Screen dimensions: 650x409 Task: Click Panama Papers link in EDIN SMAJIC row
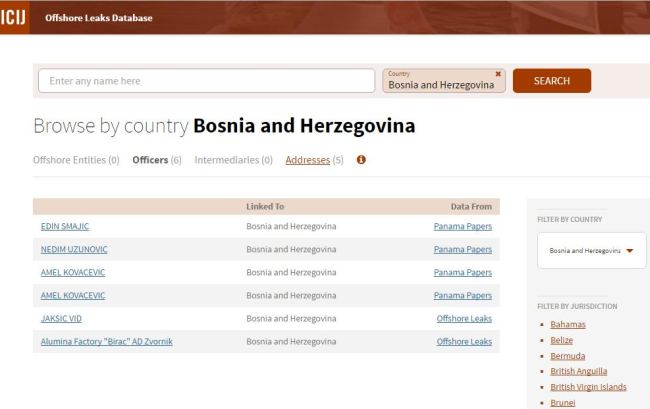462,227
